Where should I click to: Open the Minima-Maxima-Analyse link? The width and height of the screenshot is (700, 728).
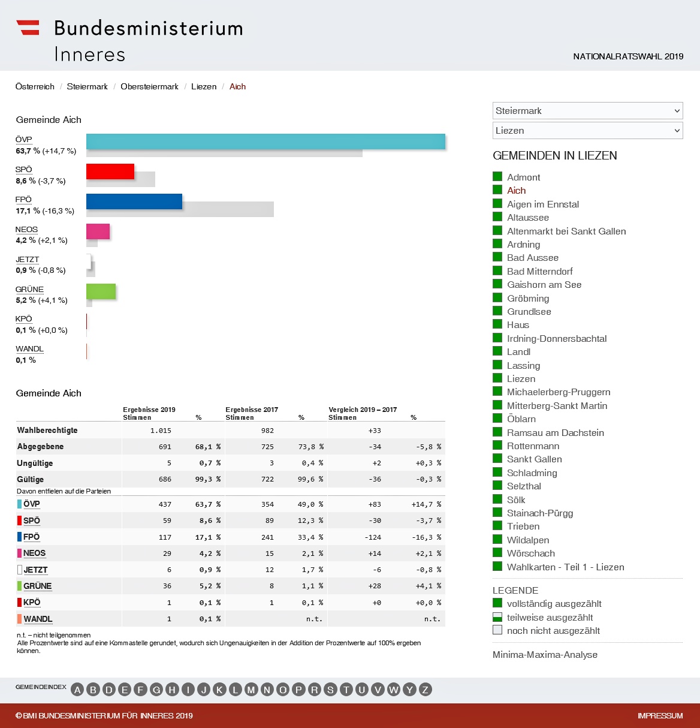tap(545, 655)
